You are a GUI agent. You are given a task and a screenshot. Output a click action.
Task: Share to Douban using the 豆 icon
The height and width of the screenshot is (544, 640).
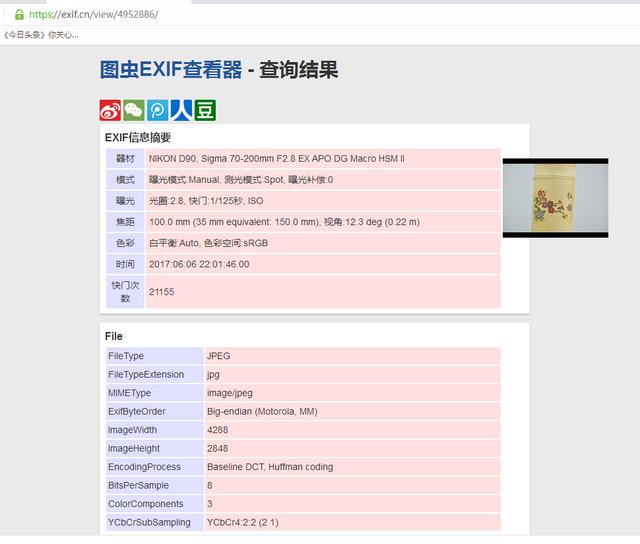pyautogui.click(x=205, y=110)
